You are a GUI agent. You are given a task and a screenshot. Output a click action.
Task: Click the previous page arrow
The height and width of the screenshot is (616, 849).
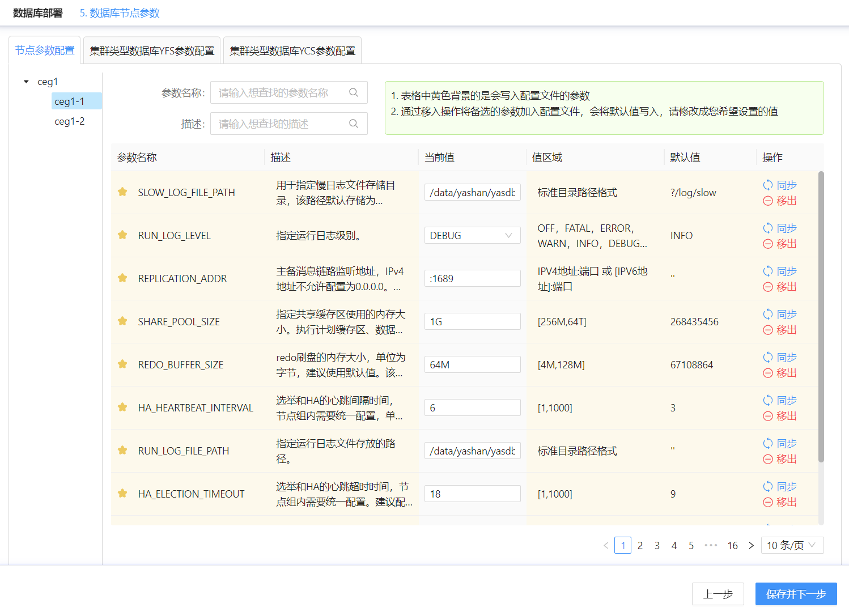point(606,545)
